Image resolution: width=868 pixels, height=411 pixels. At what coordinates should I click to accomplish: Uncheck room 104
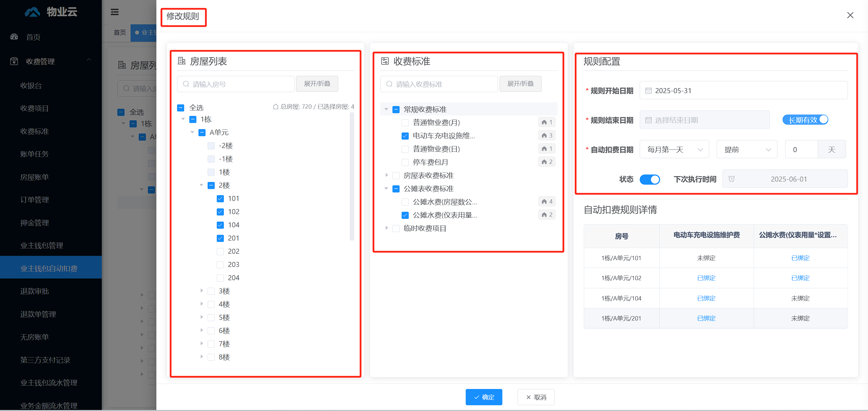coord(220,225)
